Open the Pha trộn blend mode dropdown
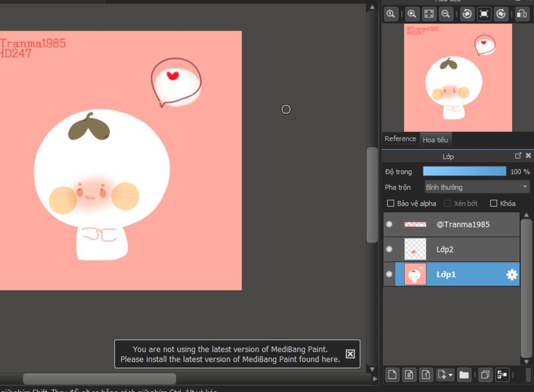The height and width of the screenshot is (392, 534). pos(477,187)
